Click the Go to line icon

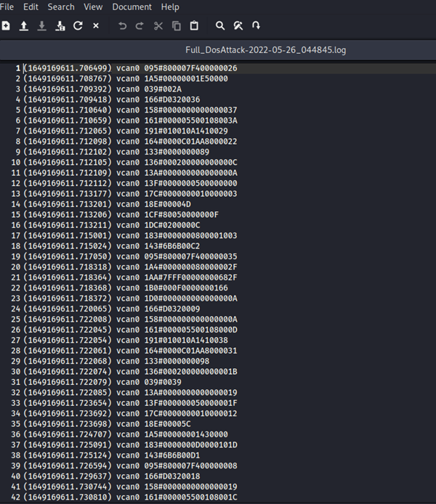click(257, 25)
